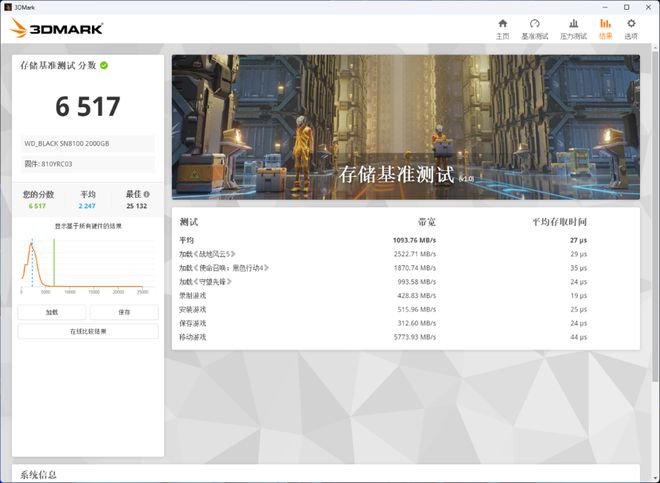
Task: Click the 保存游戏 row label
Action: tap(192, 323)
